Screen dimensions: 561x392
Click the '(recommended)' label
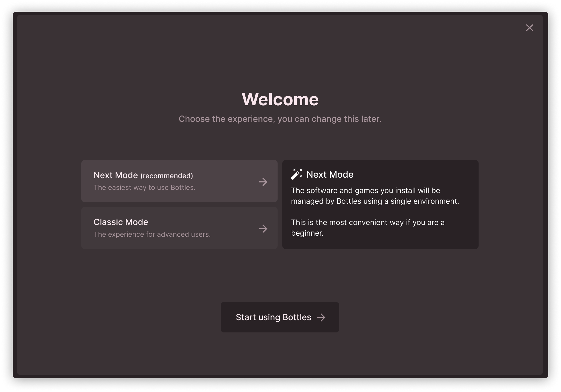point(167,176)
